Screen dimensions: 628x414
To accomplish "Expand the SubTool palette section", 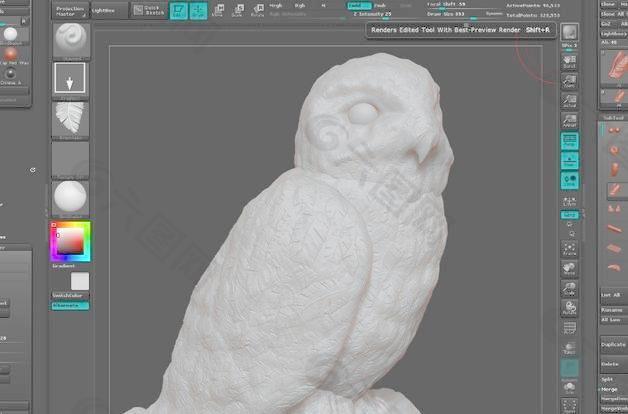I will (612, 117).
